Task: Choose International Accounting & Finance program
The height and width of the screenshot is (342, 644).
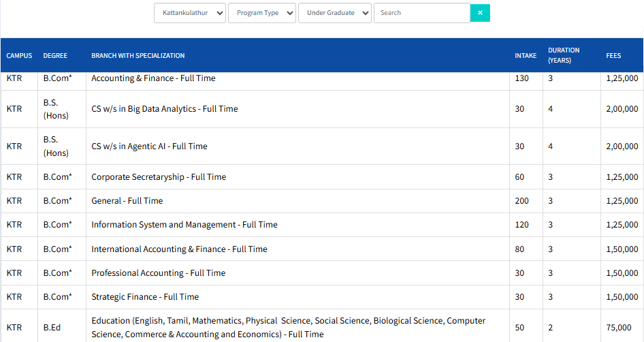Action: tap(179, 249)
